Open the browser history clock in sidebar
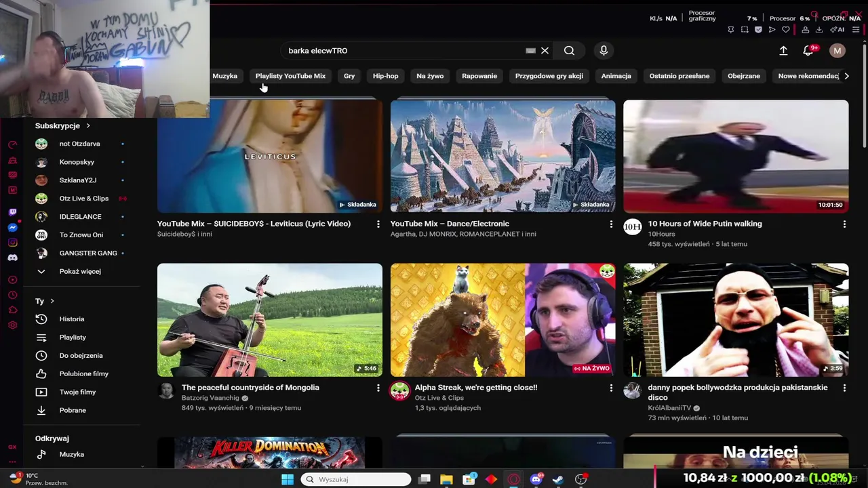Image resolution: width=868 pixels, height=488 pixels. click(x=12, y=295)
